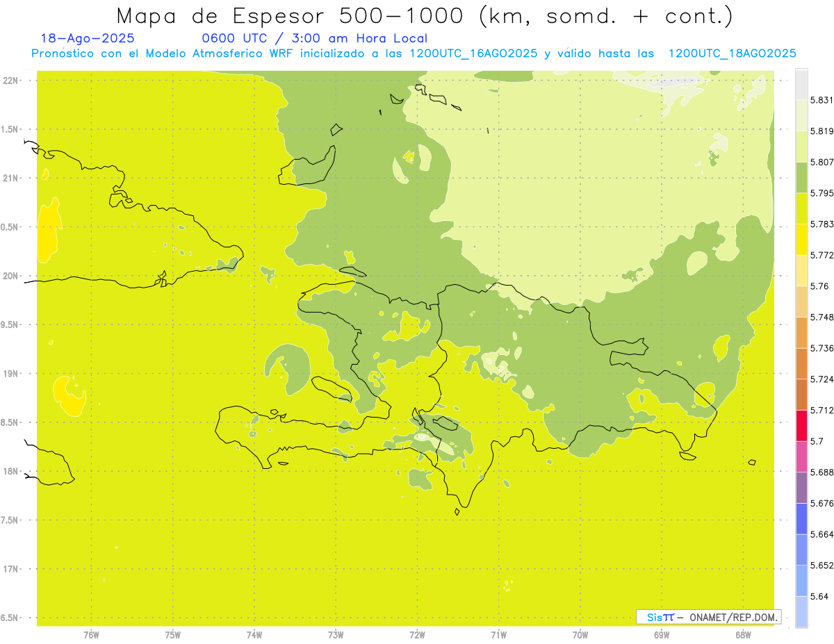834x644 pixels.
Task: Click the legend value '5.724'
Action: [x=821, y=379]
